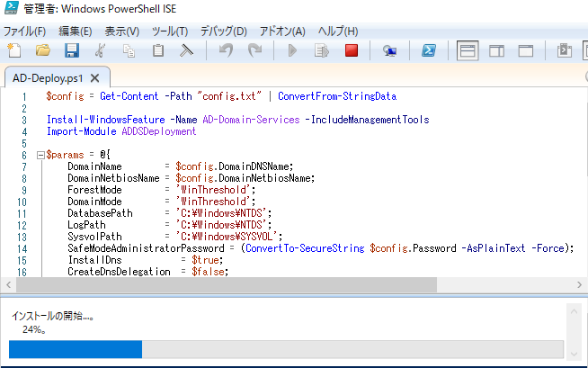Click the インストールの開始 status text
The image size is (588, 368).
click(x=52, y=316)
